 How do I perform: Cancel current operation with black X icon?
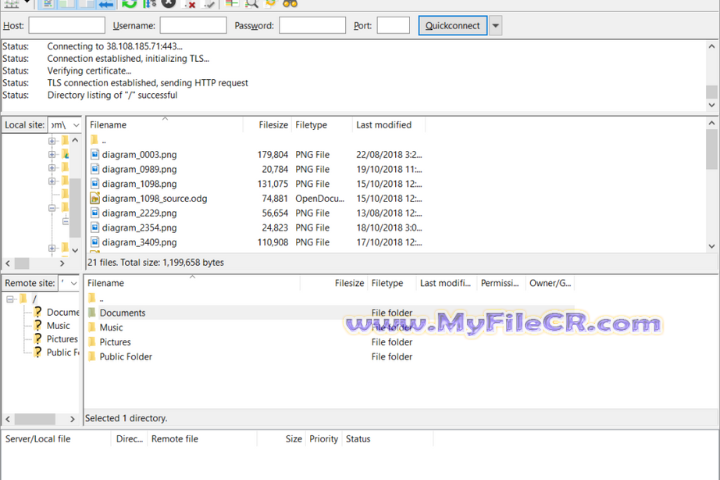[x=169, y=3]
